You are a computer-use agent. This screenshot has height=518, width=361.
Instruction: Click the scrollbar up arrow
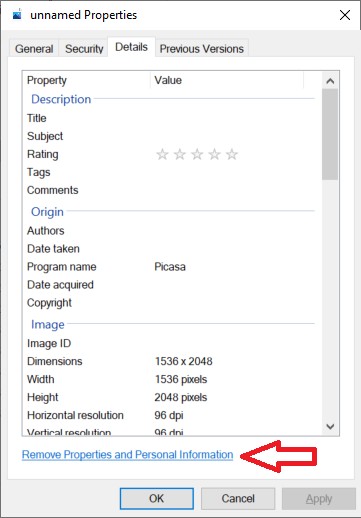pyautogui.click(x=330, y=81)
